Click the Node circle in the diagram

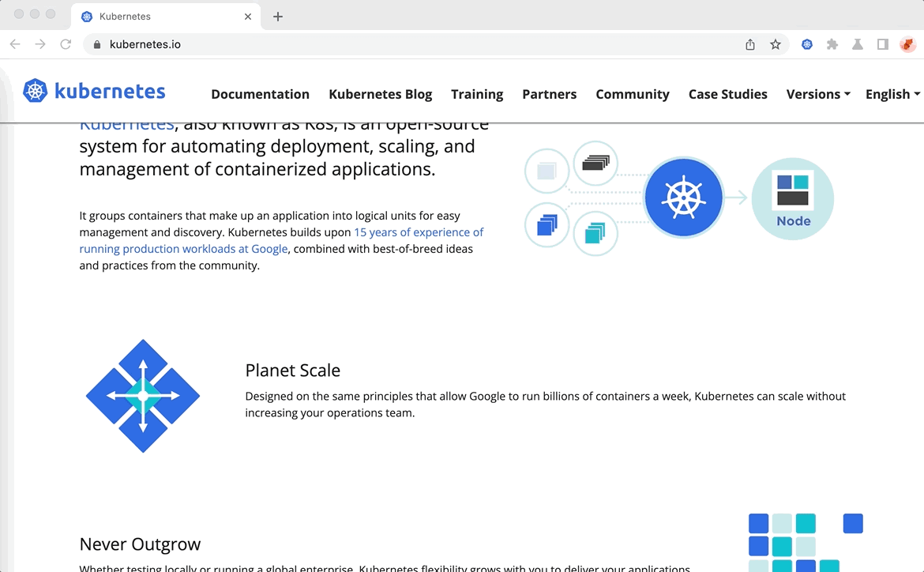[793, 199]
